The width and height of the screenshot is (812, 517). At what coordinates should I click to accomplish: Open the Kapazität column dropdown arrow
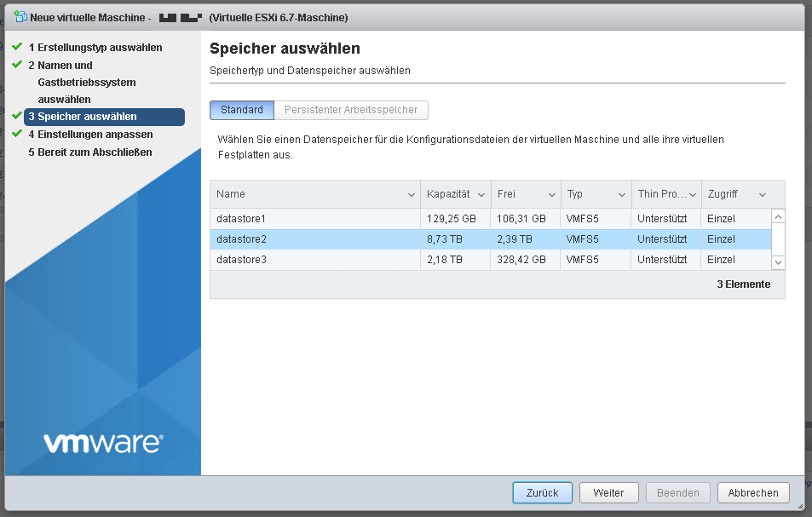pos(481,195)
